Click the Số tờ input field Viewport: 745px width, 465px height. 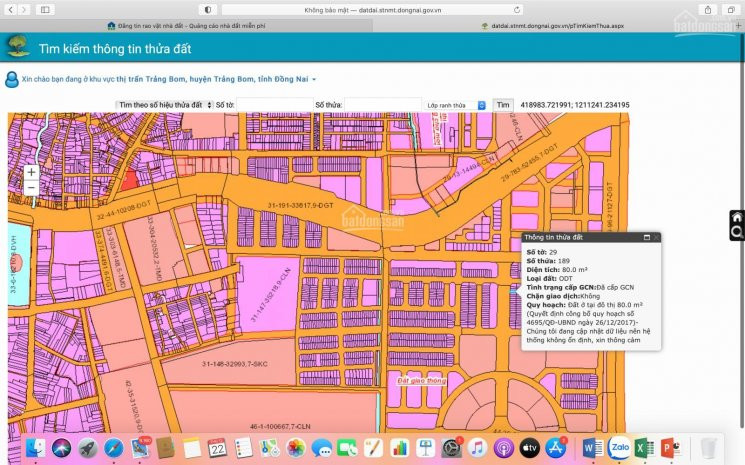[274, 105]
